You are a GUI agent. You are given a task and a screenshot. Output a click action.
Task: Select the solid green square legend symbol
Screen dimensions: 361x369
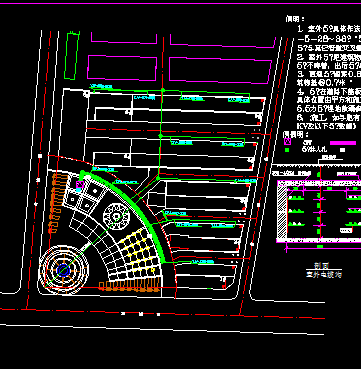point(287,150)
